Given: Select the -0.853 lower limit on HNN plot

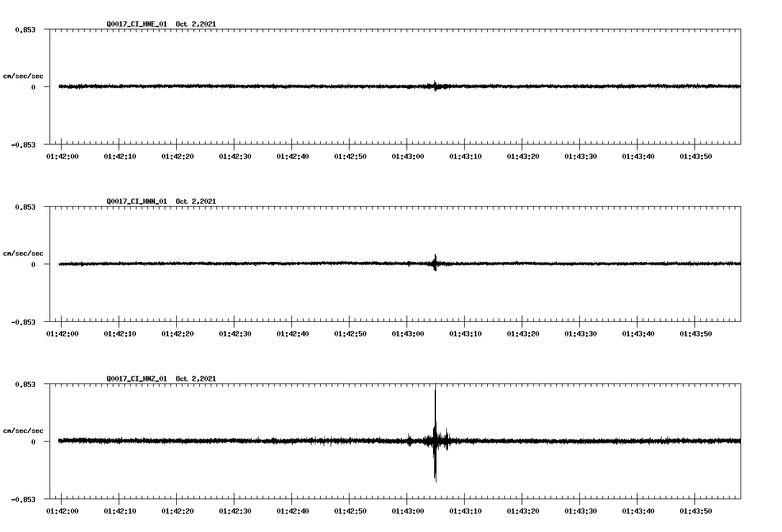Looking at the screenshot, I should [23, 322].
